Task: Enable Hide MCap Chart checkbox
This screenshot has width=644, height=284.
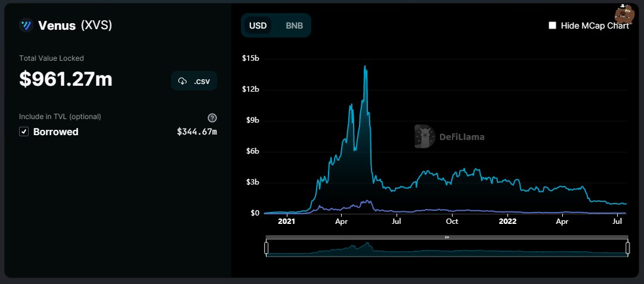Action: tap(552, 26)
